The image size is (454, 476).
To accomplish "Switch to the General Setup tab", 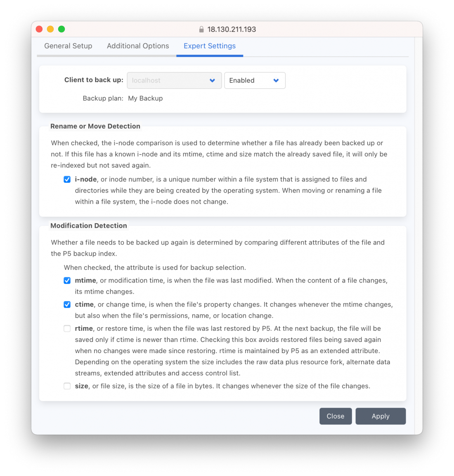I will 69,46.
